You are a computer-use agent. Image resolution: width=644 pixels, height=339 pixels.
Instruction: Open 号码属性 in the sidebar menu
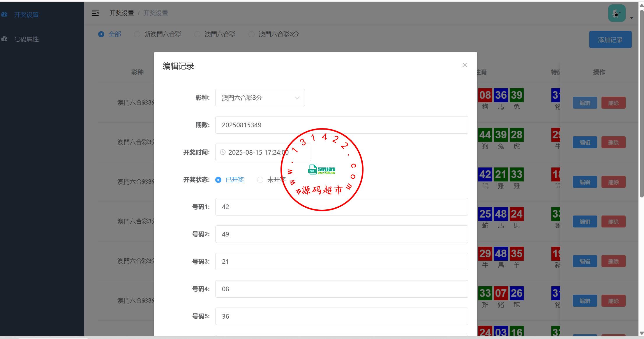pyautogui.click(x=26, y=39)
